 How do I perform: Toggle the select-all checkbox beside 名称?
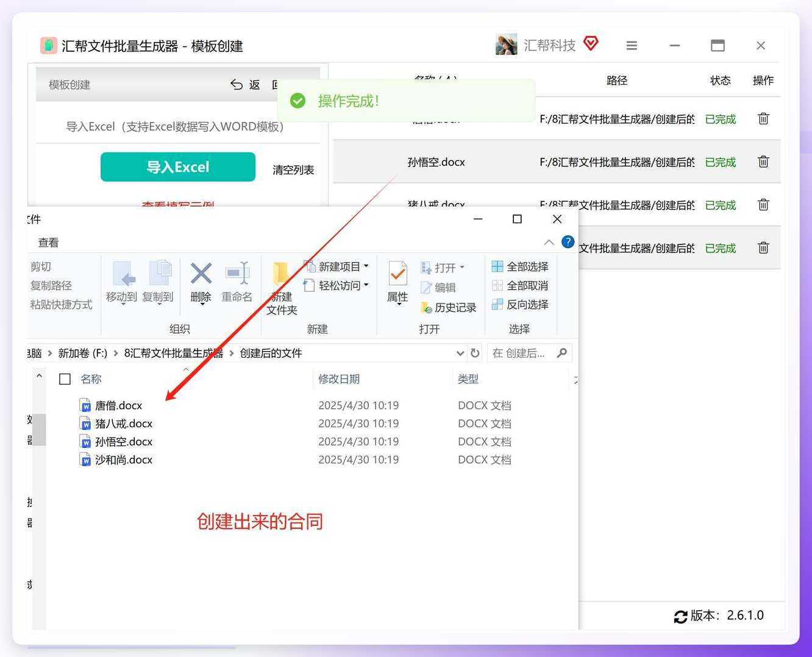click(x=65, y=379)
